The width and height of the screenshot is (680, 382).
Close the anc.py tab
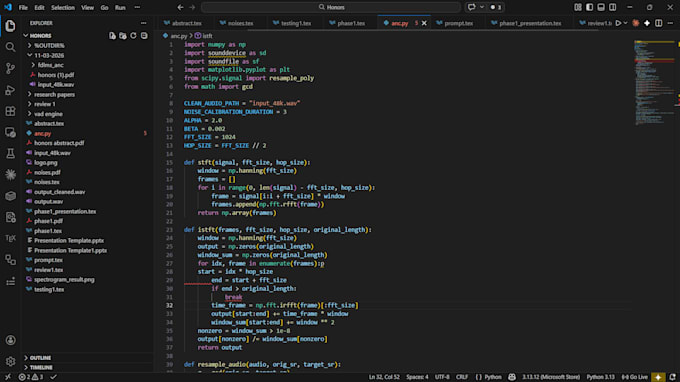[x=424, y=23]
